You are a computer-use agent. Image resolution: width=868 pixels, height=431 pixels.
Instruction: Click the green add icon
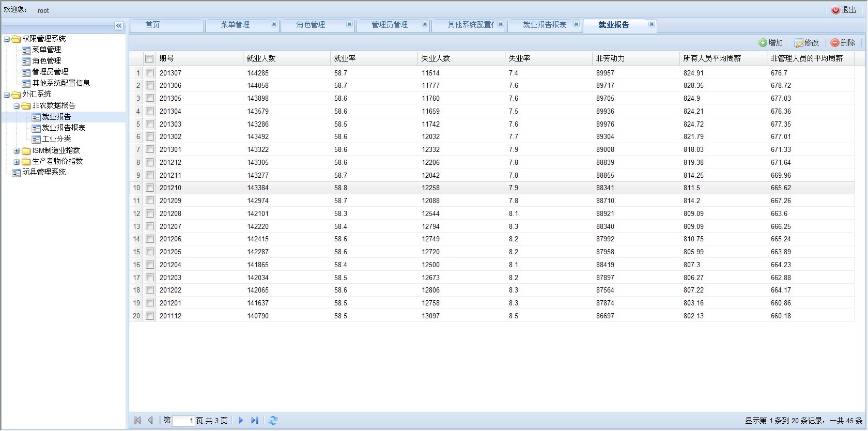pos(763,43)
